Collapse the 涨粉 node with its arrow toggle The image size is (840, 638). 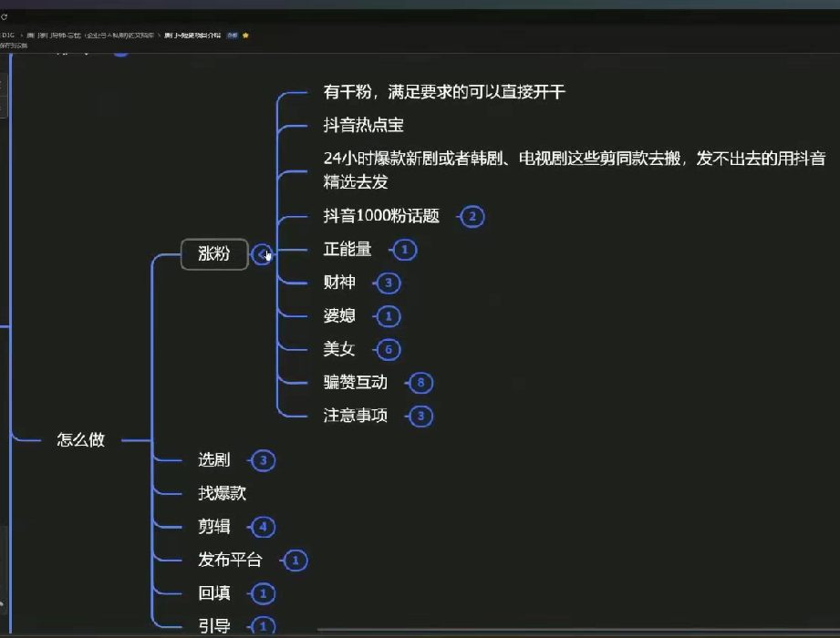pos(262,254)
